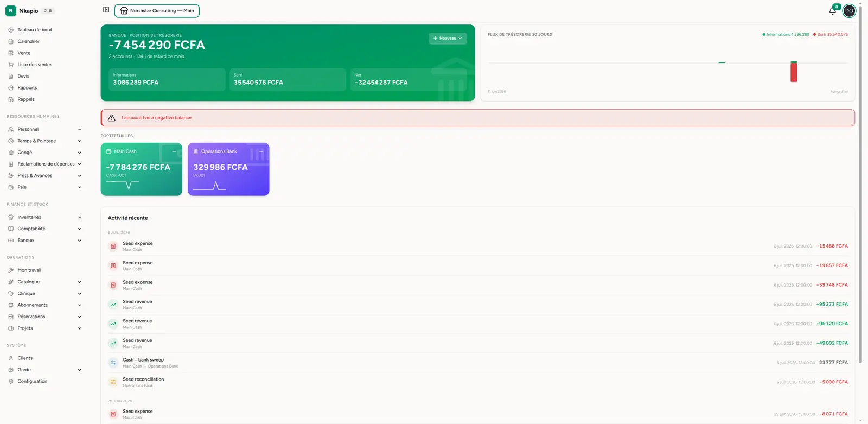Viewport: 868px width, 424px height.
Task: Click the Clients person icon
Action: (11, 358)
